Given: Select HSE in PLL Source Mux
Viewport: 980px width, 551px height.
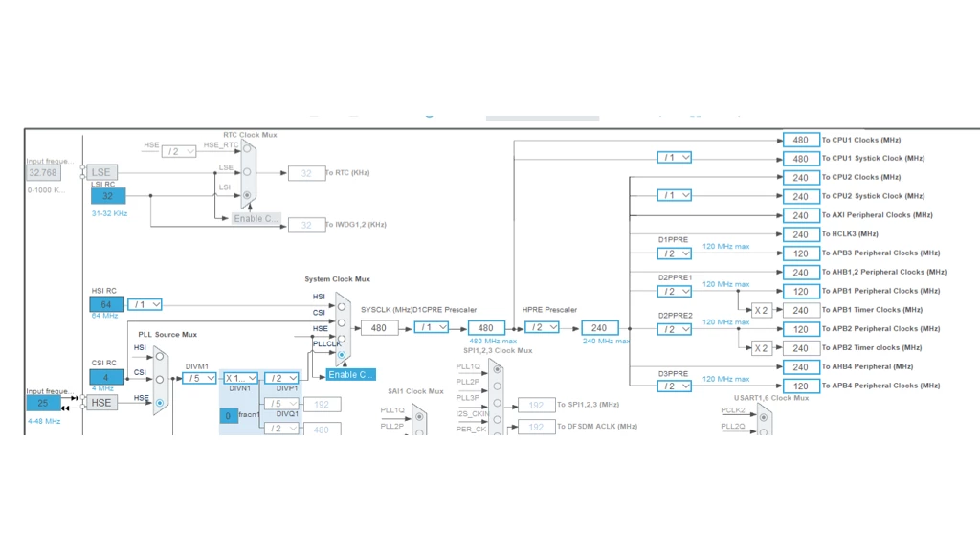Looking at the screenshot, I should coord(160,403).
